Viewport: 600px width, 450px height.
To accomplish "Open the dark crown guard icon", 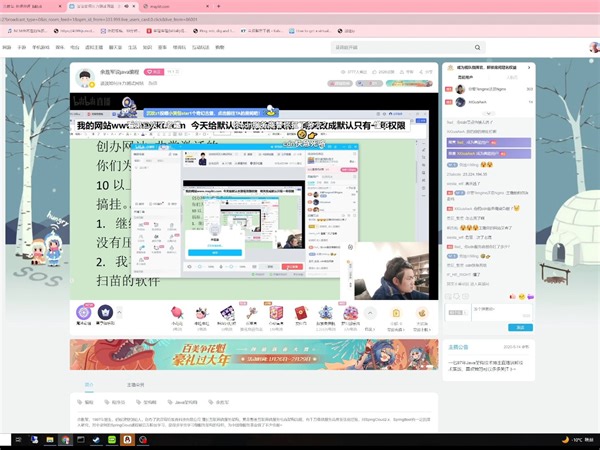I will click(x=105, y=312).
